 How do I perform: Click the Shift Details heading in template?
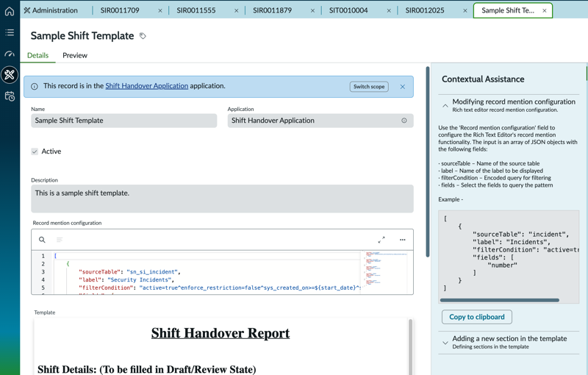[x=146, y=369]
